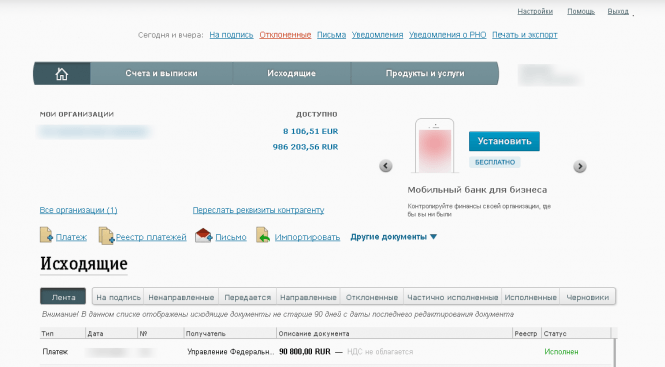
Task: Click the Письмо text link
Action: click(231, 237)
